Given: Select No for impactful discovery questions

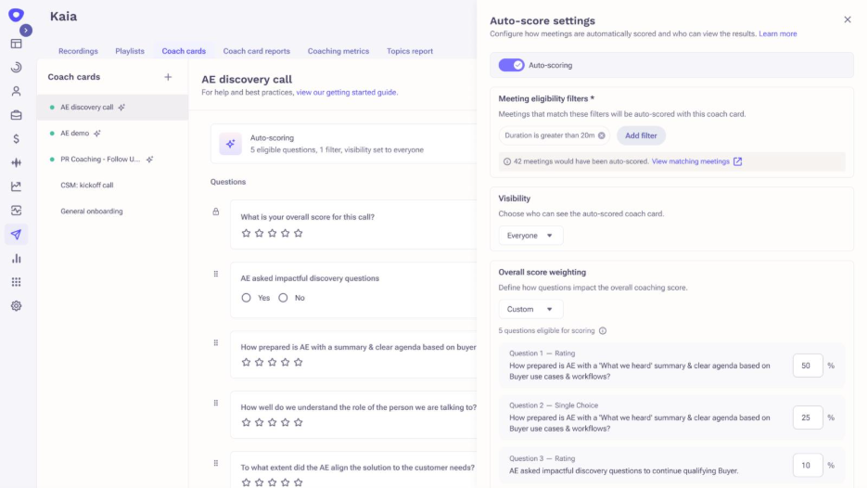Looking at the screenshot, I should pyautogui.click(x=283, y=298).
